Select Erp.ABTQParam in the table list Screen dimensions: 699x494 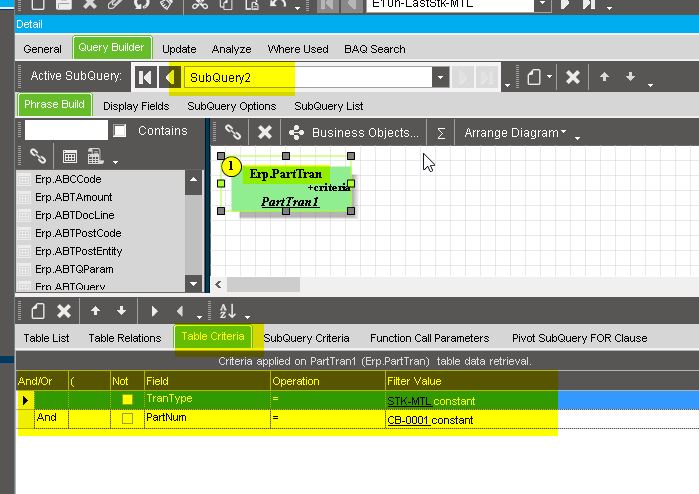tap(74, 269)
